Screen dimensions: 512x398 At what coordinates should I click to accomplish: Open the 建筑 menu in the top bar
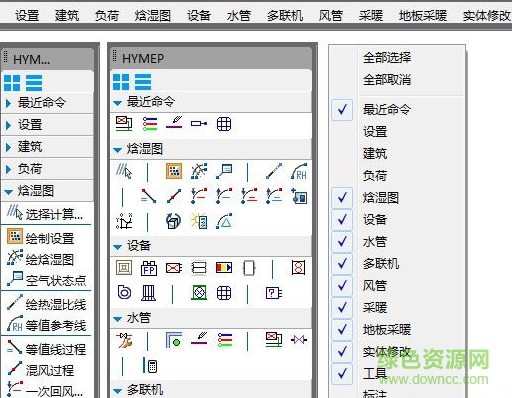point(67,15)
